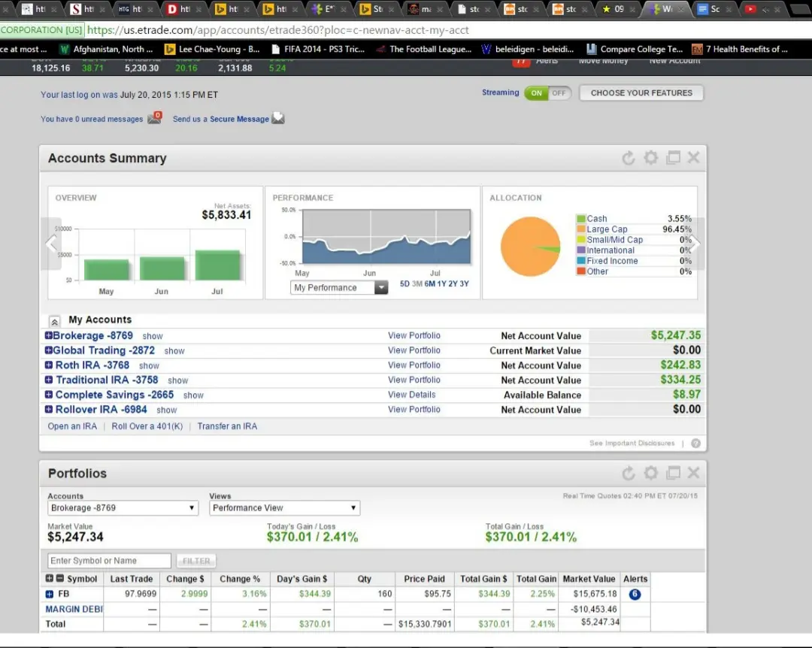Open View Portfolio for Brokerage -8769
This screenshot has width=812, height=648.
point(414,336)
